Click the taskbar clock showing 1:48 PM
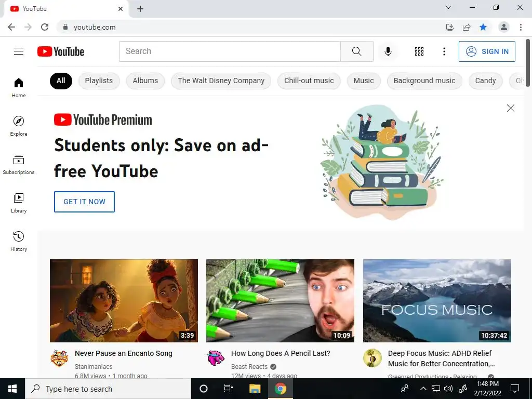This screenshot has height=399, width=532. tap(487, 389)
